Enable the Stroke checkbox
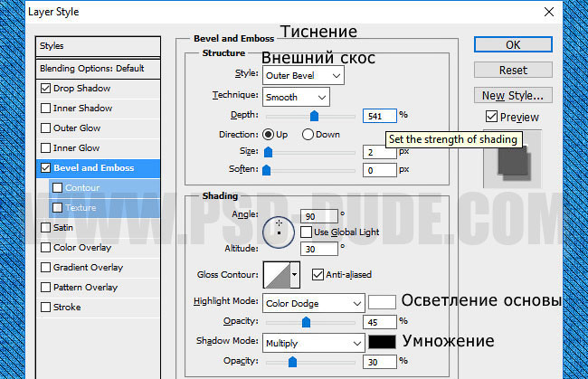 45,307
